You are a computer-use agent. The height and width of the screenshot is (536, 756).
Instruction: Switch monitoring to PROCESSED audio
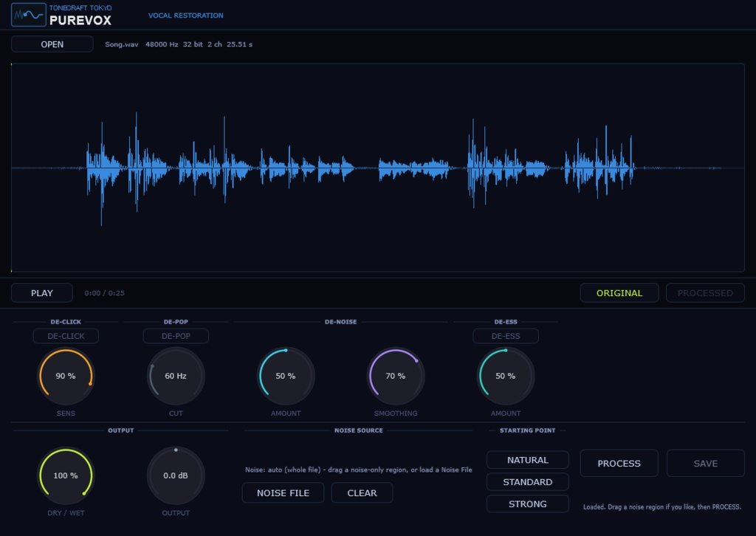coord(705,293)
